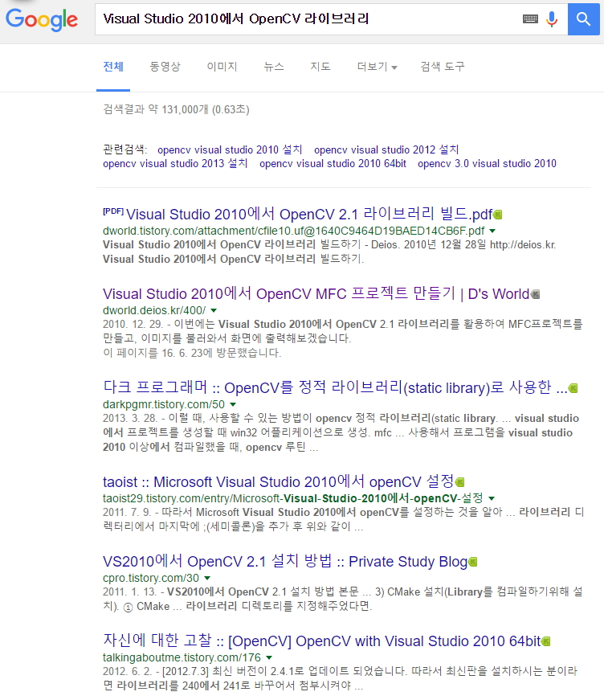Click related search 'opencv visual studio 2010 64bit'

pyautogui.click(x=333, y=163)
